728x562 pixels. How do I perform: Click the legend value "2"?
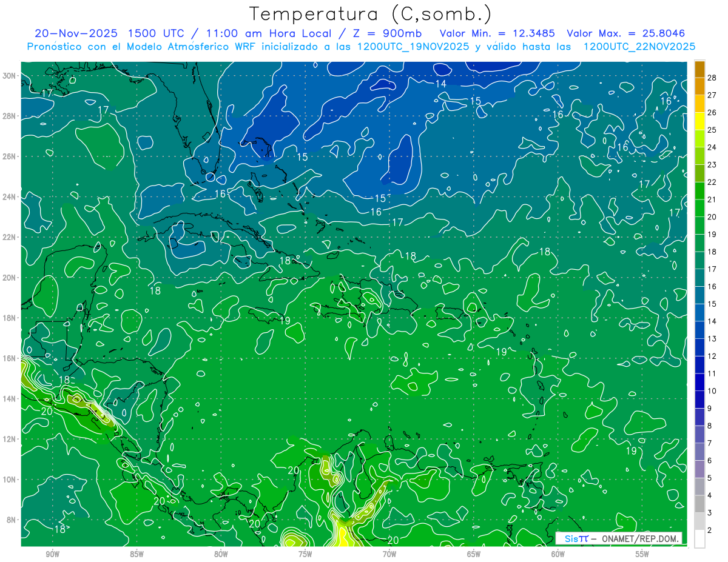(710, 530)
